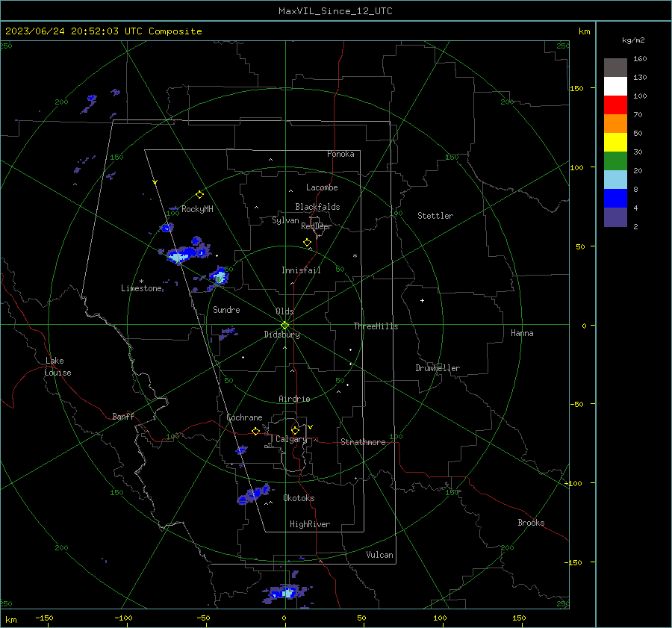This screenshot has height=628, width=672.
Task: Select the green 30 legend color block
Action: [615, 161]
